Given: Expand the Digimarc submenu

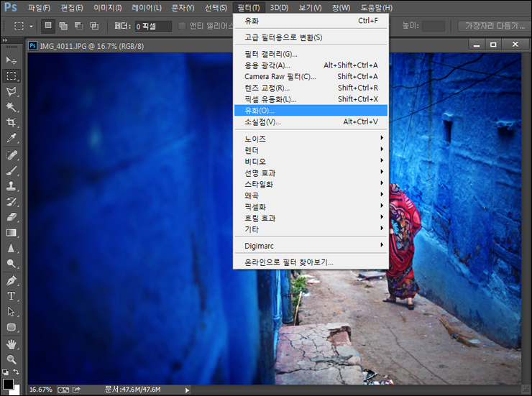Looking at the screenshot, I should click(x=311, y=246).
